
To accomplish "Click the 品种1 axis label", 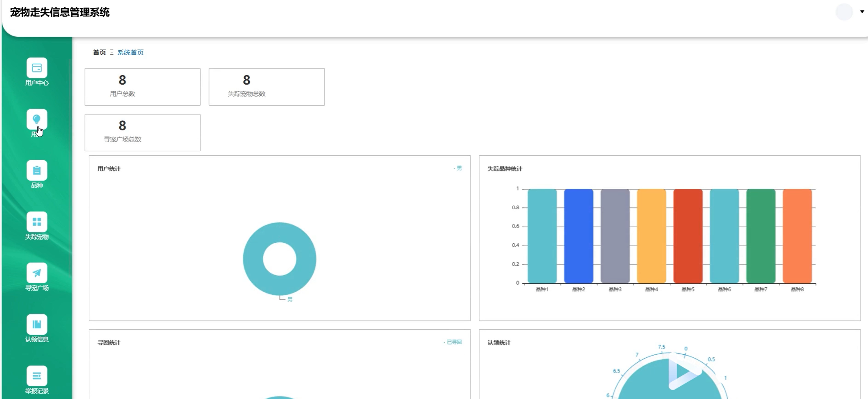I will (542, 289).
